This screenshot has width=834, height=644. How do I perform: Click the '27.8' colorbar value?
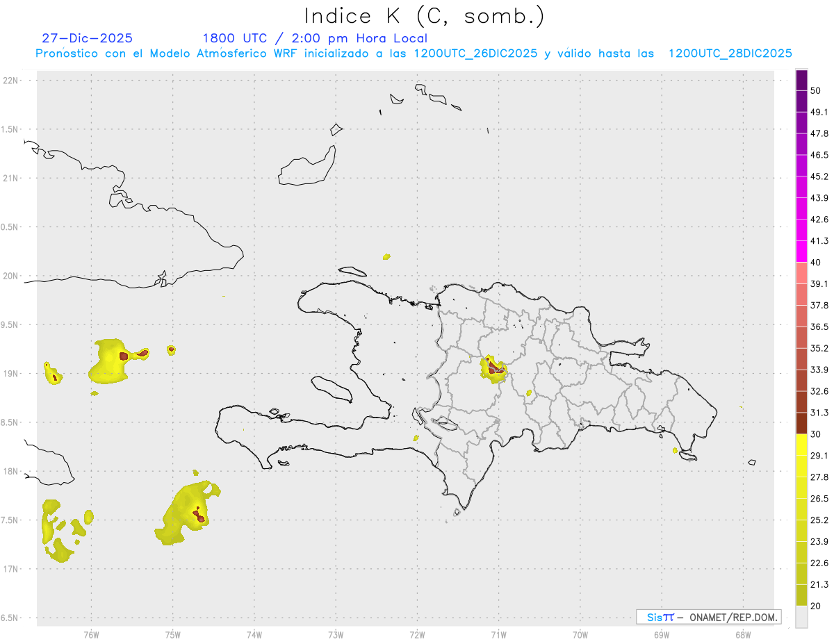click(x=819, y=477)
